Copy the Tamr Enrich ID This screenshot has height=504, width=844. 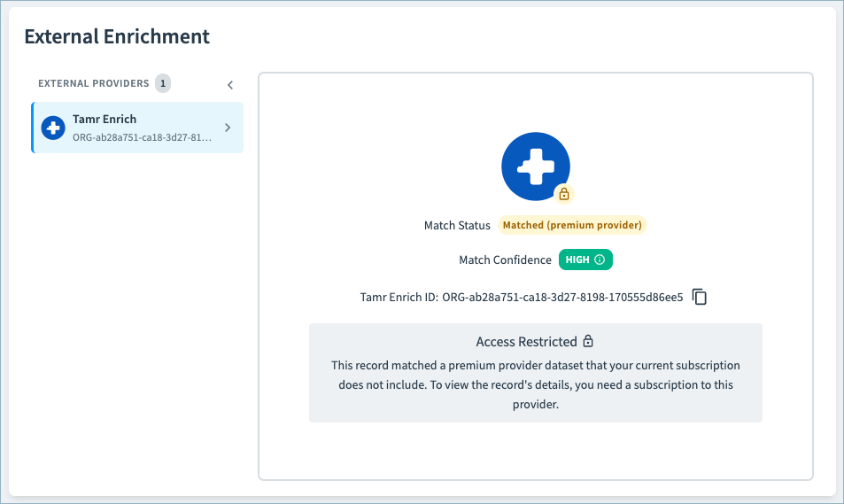pos(700,297)
